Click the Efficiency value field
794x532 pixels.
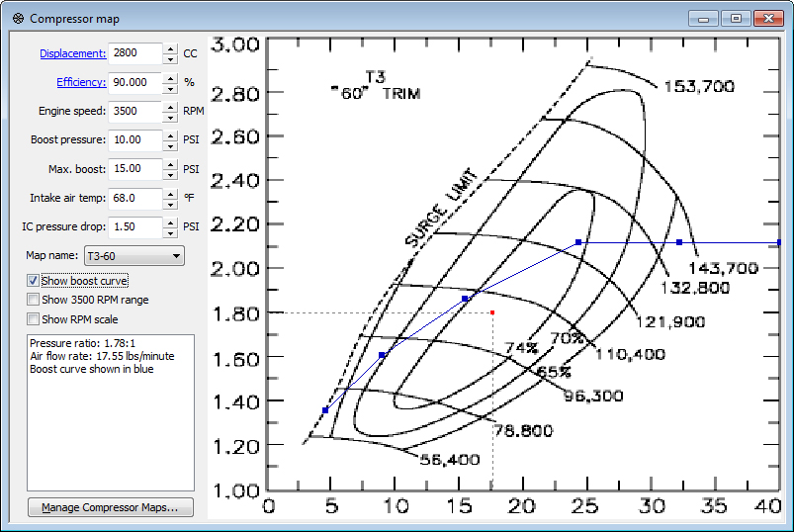click(x=135, y=82)
